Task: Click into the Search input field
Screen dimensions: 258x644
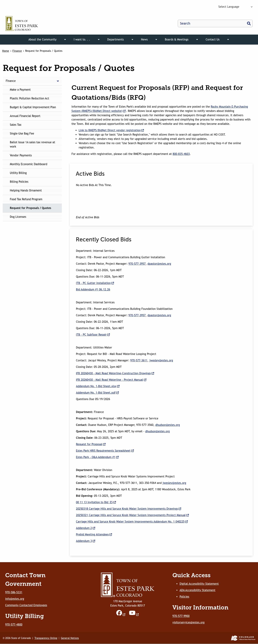Action: (211, 23)
